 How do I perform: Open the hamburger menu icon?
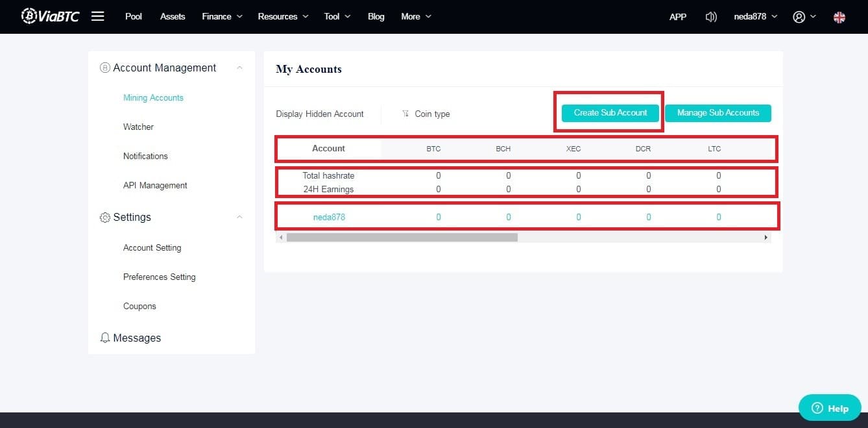point(97,16)
